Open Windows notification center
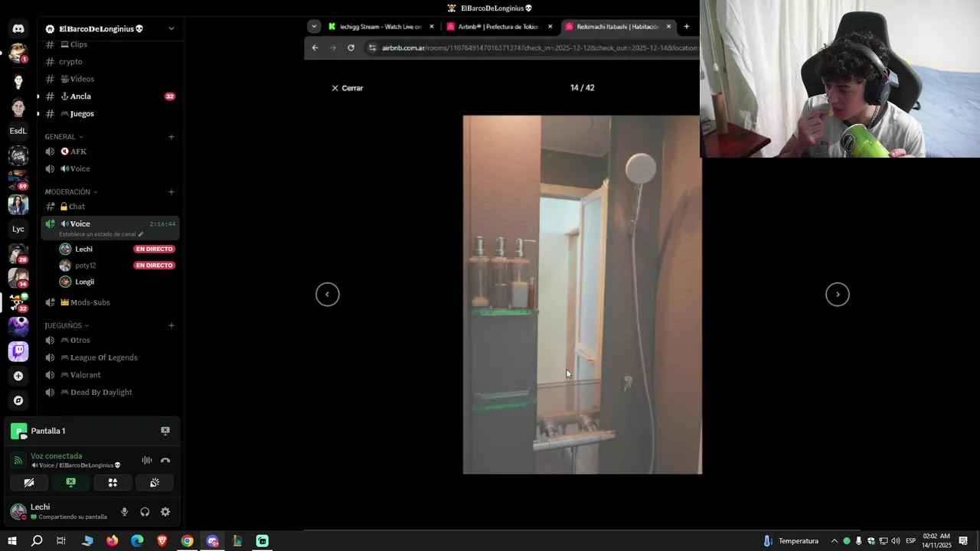The height and width of the screenshot is (551, 980). click(963, 541)
